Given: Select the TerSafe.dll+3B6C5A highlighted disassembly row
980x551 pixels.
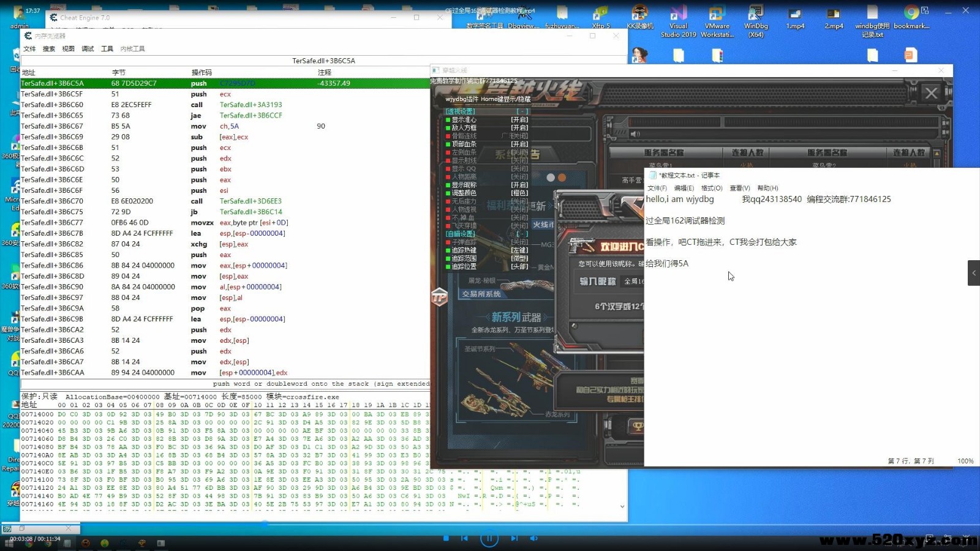Looking at the screenshot, I should [225, 83].
